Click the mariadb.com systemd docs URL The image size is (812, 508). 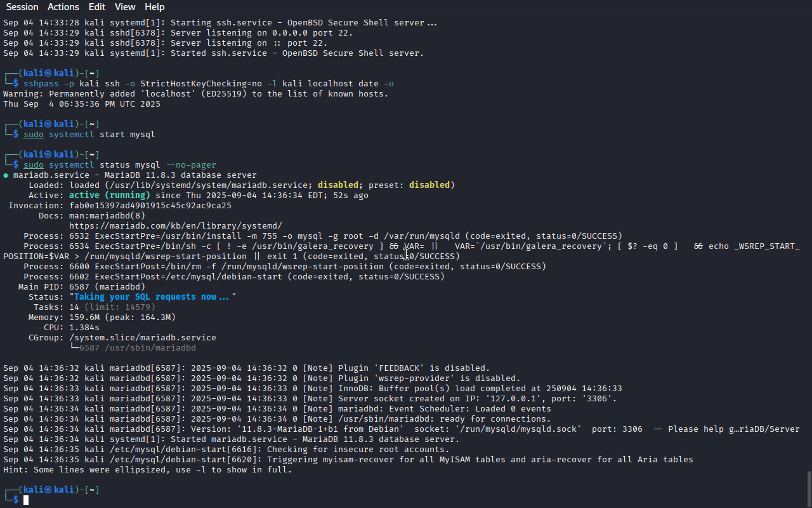(x=176, y=226)
